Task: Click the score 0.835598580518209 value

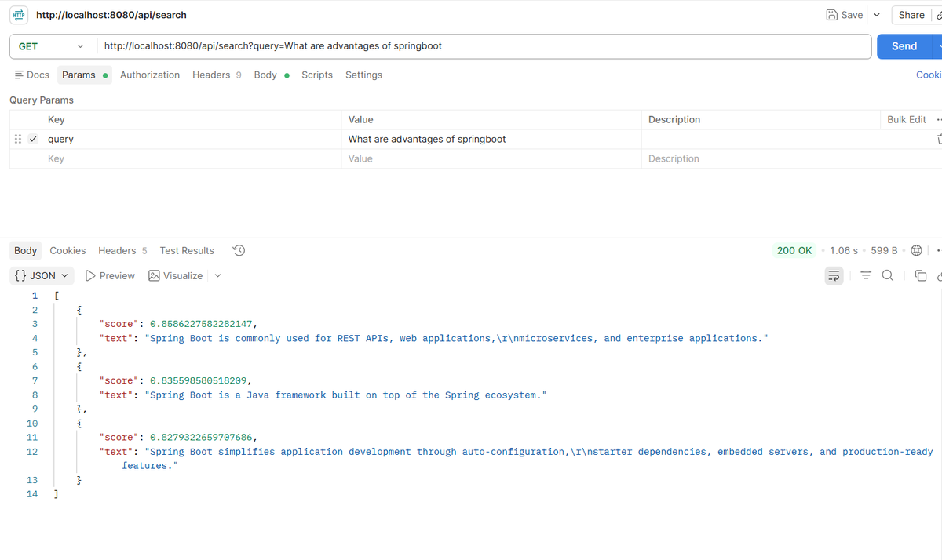Action: (198, 380)
